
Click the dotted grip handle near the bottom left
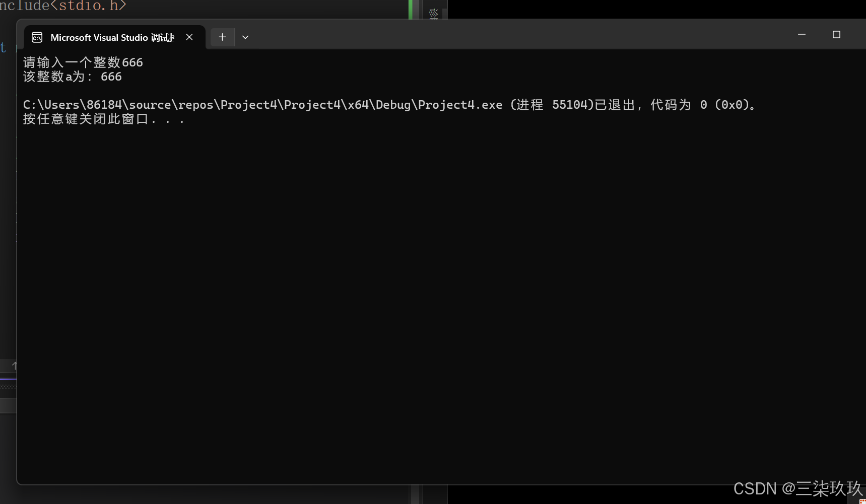coord(8,386)
